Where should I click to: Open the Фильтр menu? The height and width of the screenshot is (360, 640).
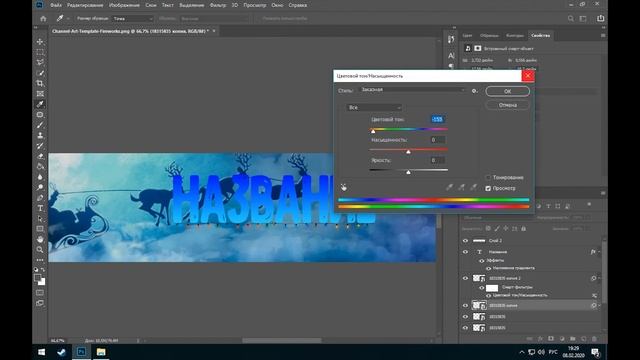pos(218,5)
